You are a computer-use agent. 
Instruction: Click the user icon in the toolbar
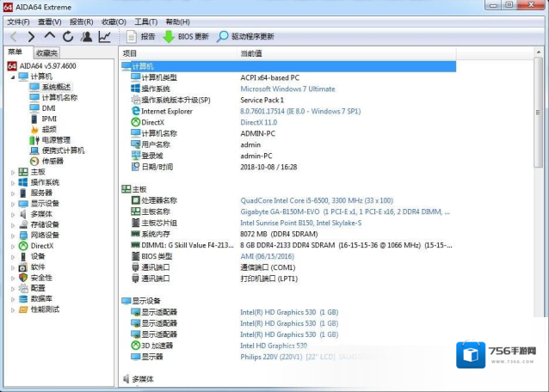(x=86, y=37)
